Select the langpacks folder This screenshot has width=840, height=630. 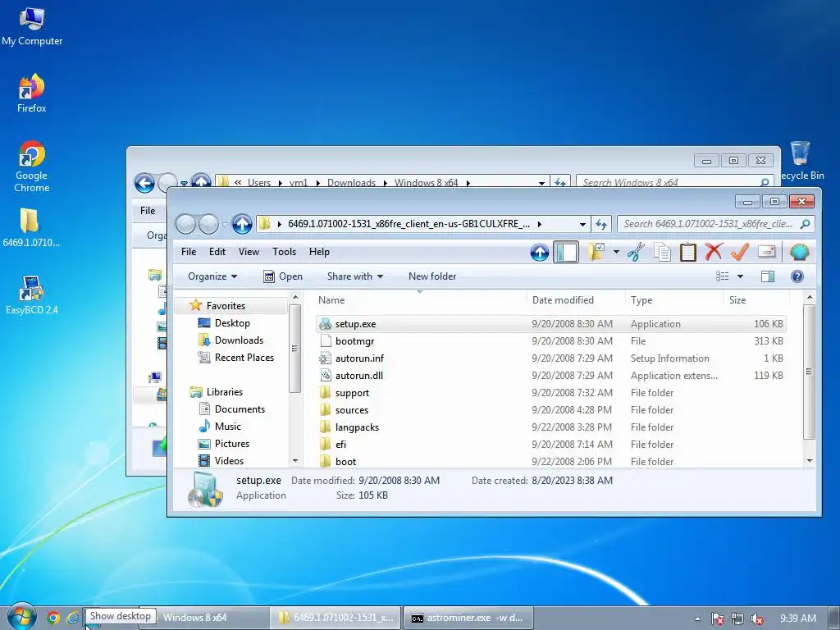(x=550, y=427)
